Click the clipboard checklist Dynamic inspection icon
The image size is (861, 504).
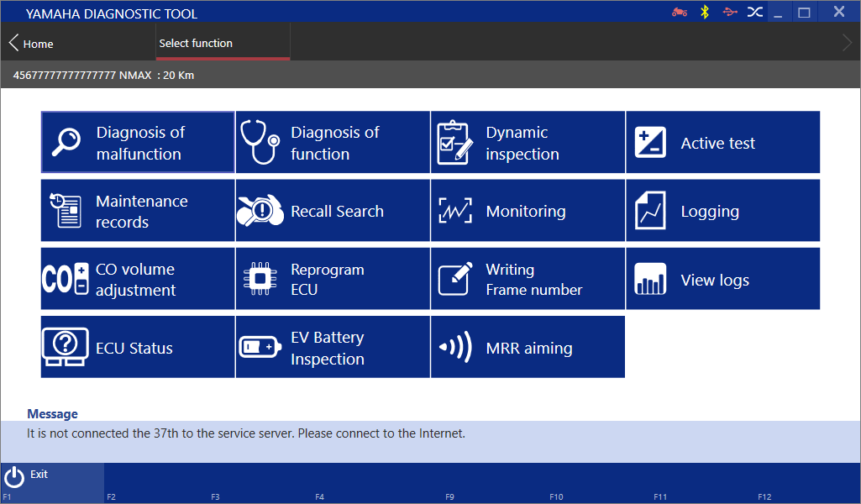(x=454, y=142)
